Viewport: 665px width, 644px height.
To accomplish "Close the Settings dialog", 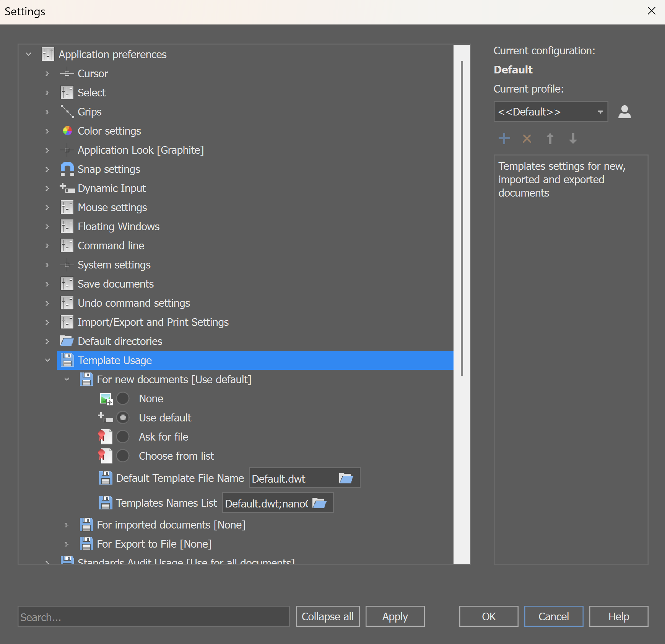I will click(x=652, y=11).
